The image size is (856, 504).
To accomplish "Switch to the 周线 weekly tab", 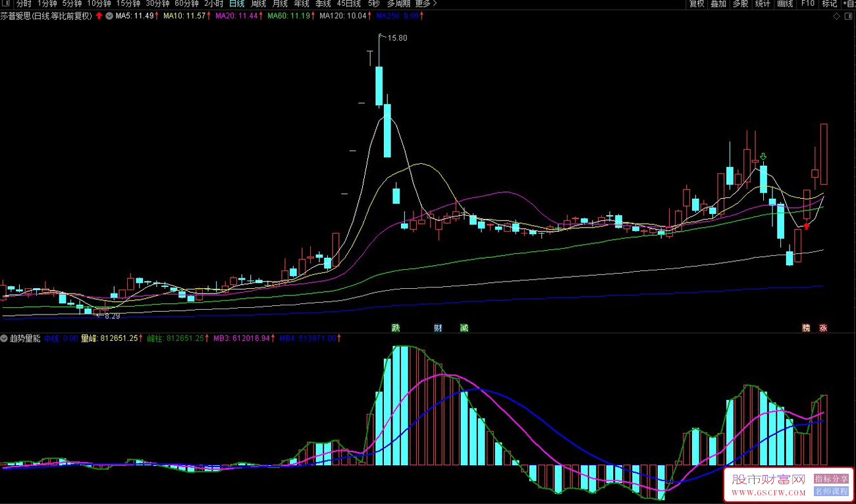I will coord(258,4).
